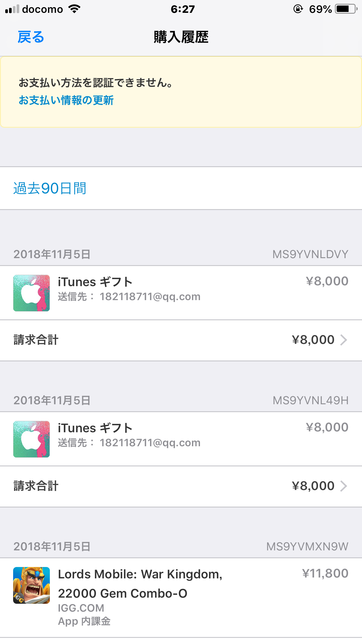Tap iTunes gift icon for order MS9YVNLDVY
Image resolution: width=362 pixels, height=644 pixels.
[31, 293]
